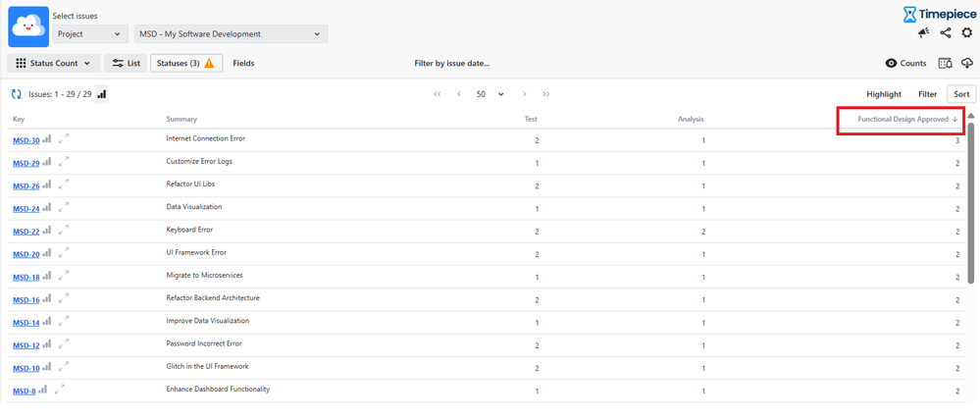This screenshot has width=980, height=420.
Task: Click the megaphone announcements icon
Action: pos(924,33)
